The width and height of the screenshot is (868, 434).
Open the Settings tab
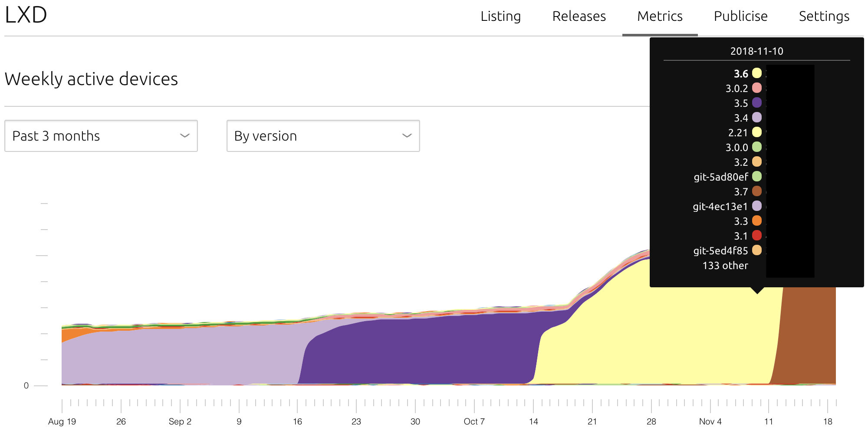pos(824,16)
